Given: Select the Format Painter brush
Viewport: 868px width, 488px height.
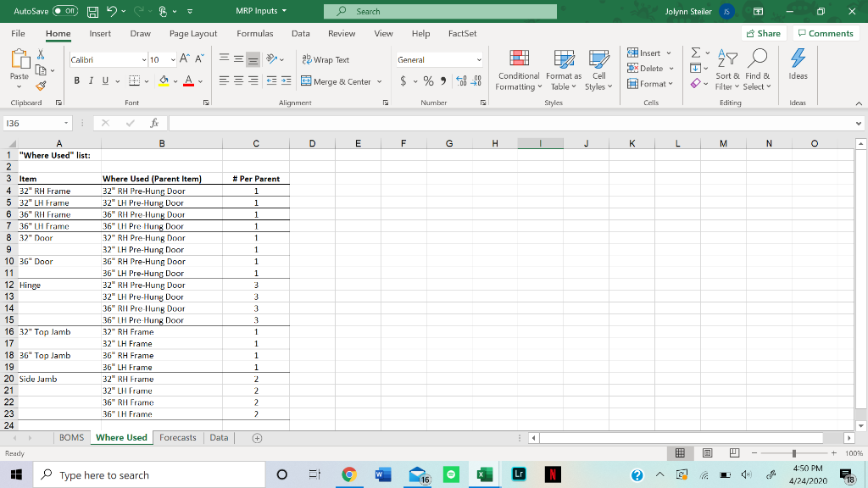Looking at the screenshot, I should (x=41, y=86).
